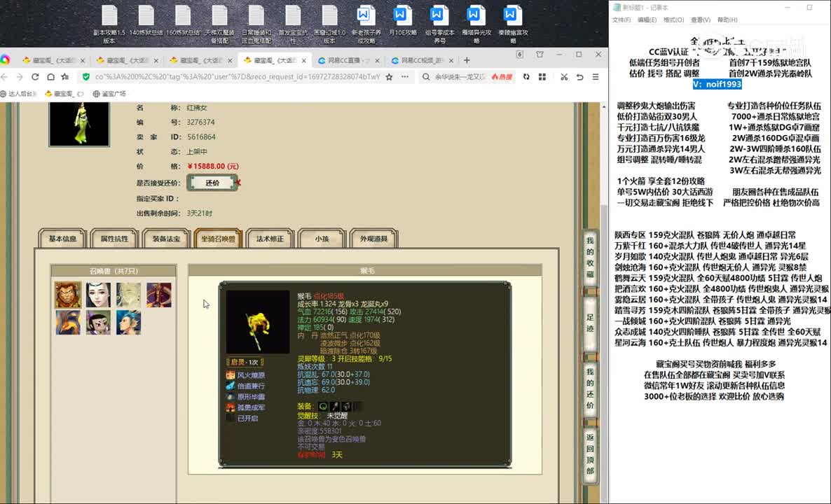
Task: Open the extensions grid icon
Action: [542, 77]
